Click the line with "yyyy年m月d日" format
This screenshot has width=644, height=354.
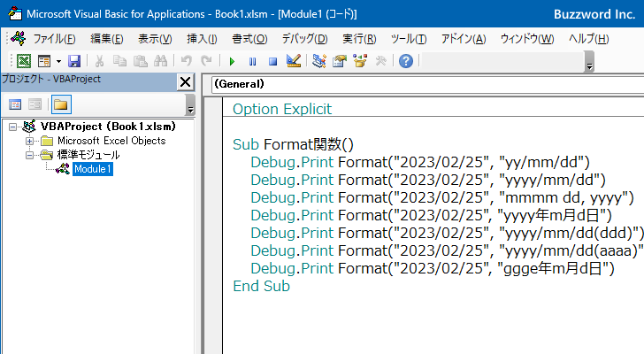tap(432, 215)
